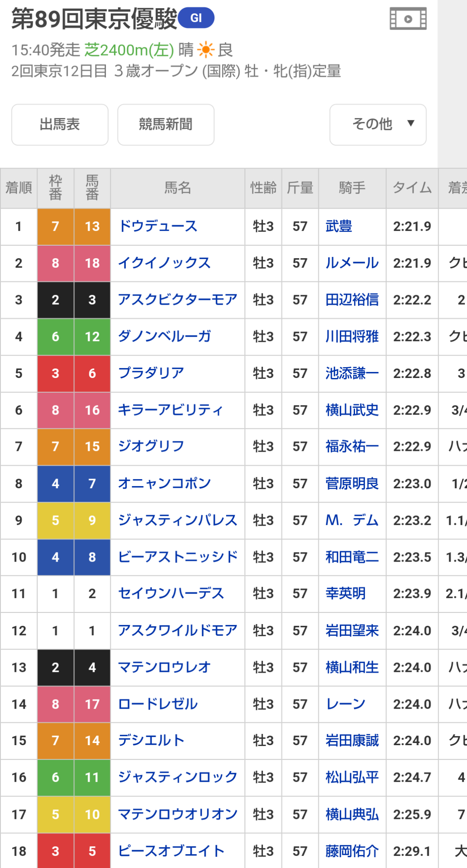
Task: Click the タイム column header
Action: [x=412, y=188]
